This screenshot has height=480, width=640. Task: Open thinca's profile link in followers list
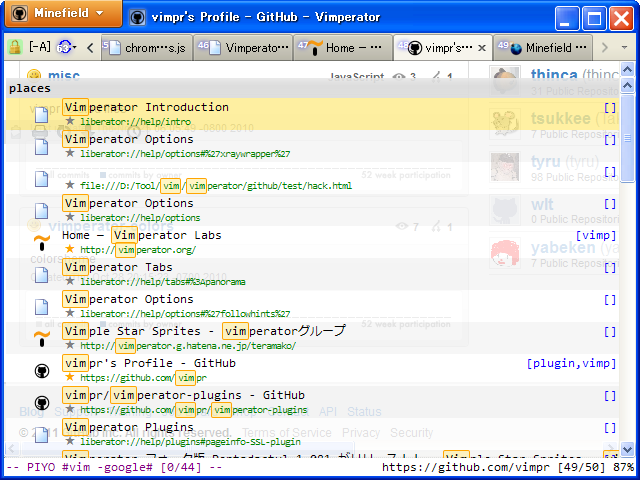(554, 75)
